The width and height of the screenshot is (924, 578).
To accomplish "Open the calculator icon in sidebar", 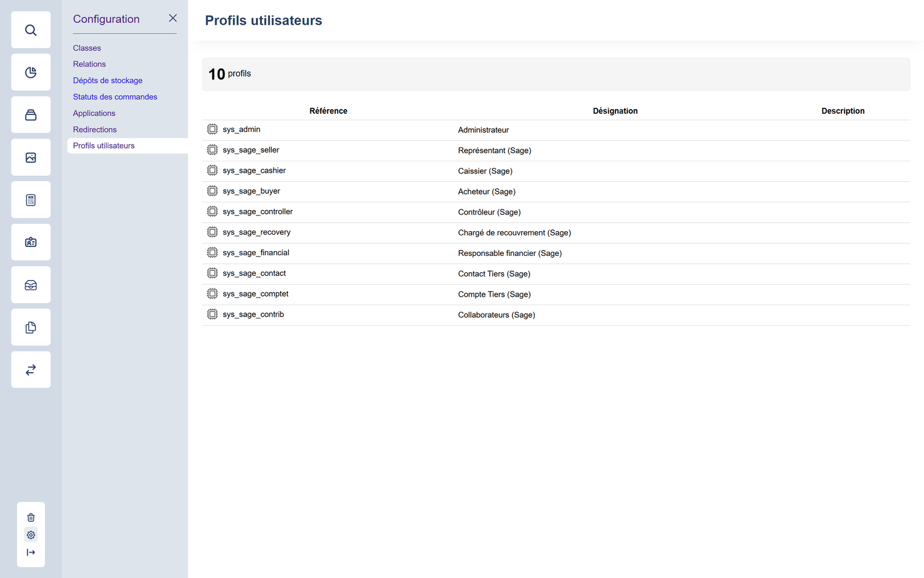I will tap(31, 200).
